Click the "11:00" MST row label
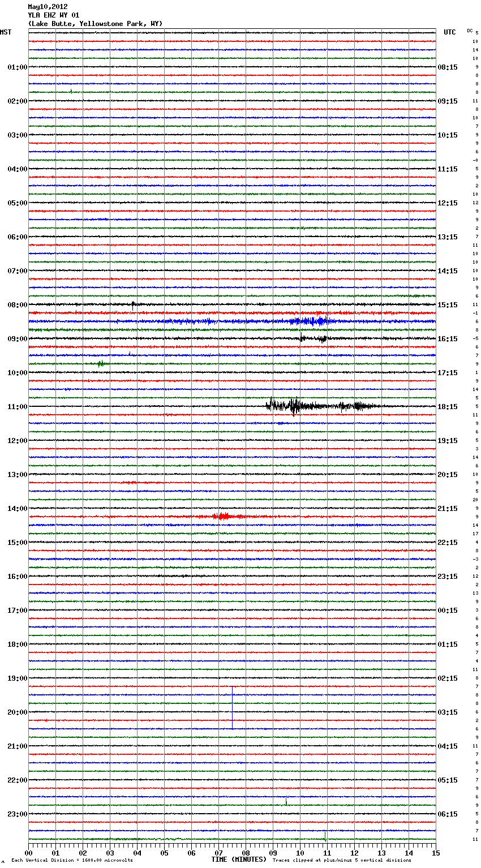 (18, 407)
